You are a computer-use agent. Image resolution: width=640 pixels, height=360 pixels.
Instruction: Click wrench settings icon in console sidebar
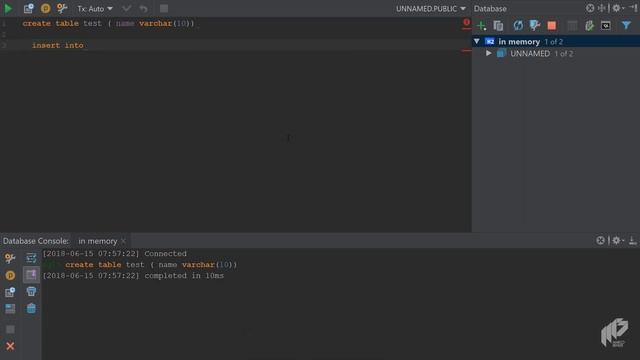(x=10, y=258)
